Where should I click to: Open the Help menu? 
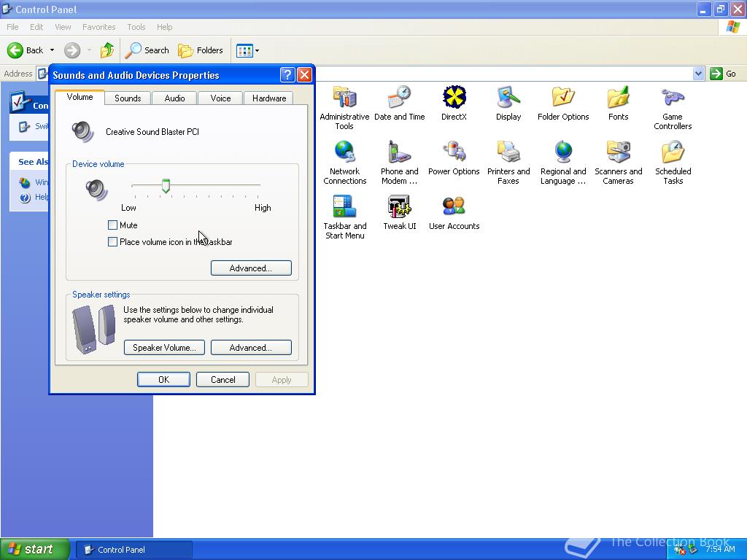[x=165, y=27]
